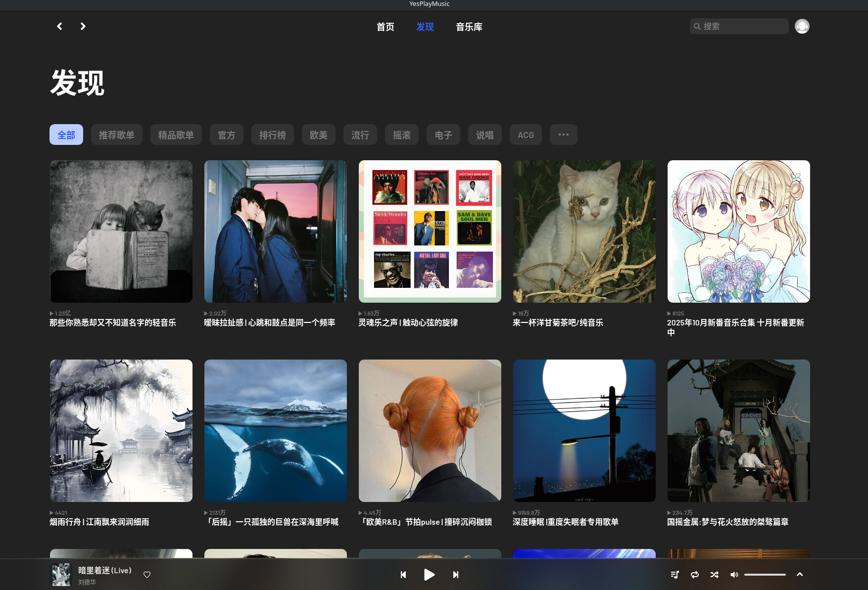Expand more categories with the ellipsis button

point(563,135)
